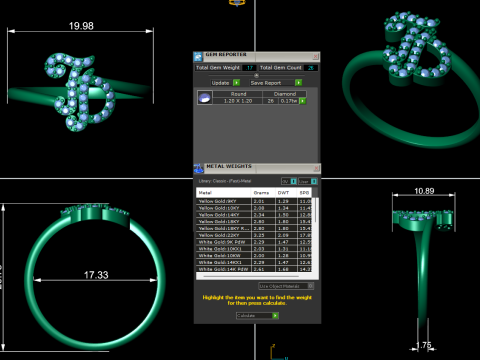Viewport: 480px width, 360px height.
Task: Click the Metal column header
Action: 223,193
